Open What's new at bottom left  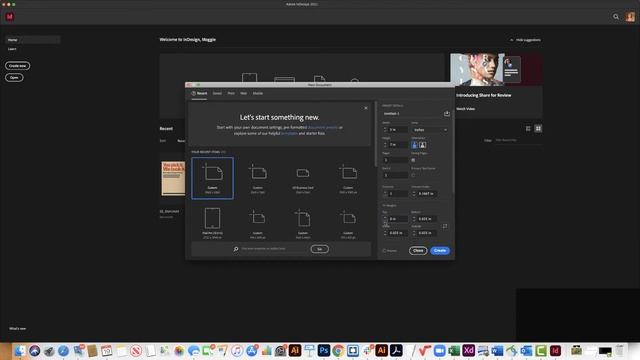coord(18,329)
